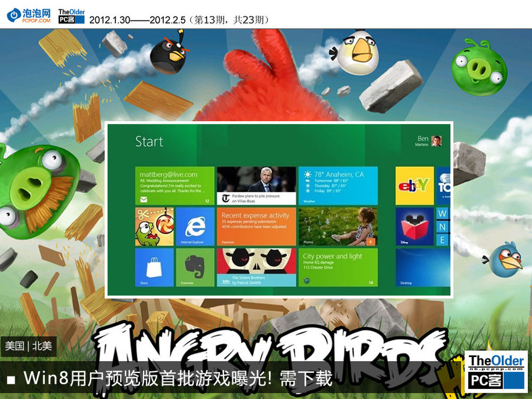Open the Internet Explorer tile
Screen dimensions: 532x399
195,227
